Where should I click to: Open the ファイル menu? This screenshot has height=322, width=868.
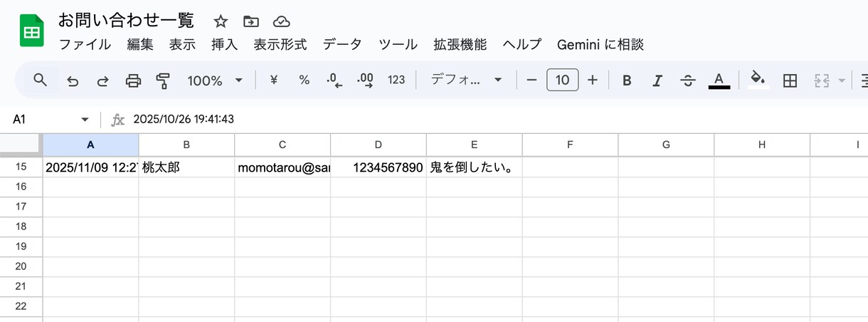(x=85, y=44)
